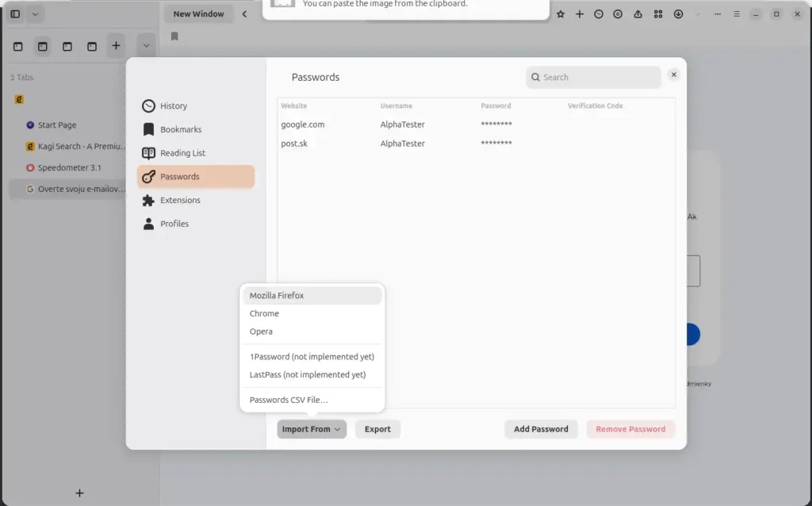Open the Reading List section
This screenshot has height=506, width=812.
[184, 153]
